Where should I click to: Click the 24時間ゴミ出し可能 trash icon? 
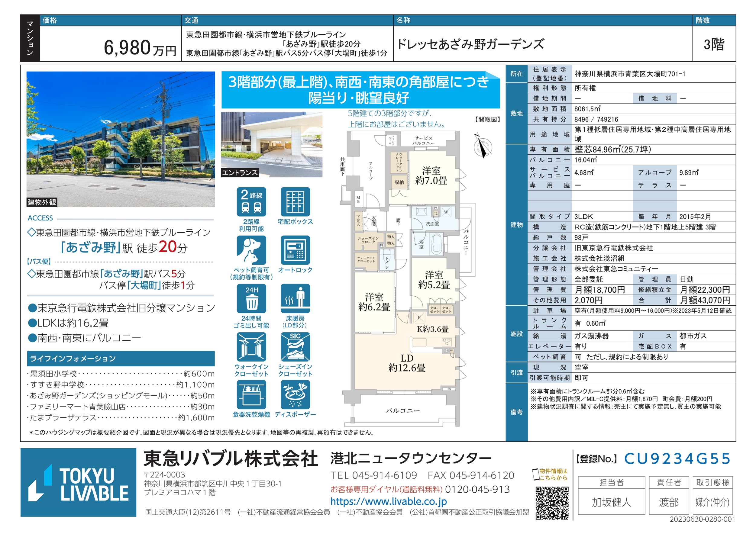251,298
